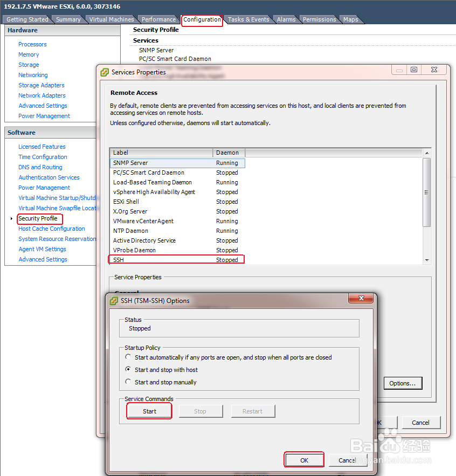This screenshot has height=476, width=456.
Task: Open software Power Management link
Action: [44, 188]
